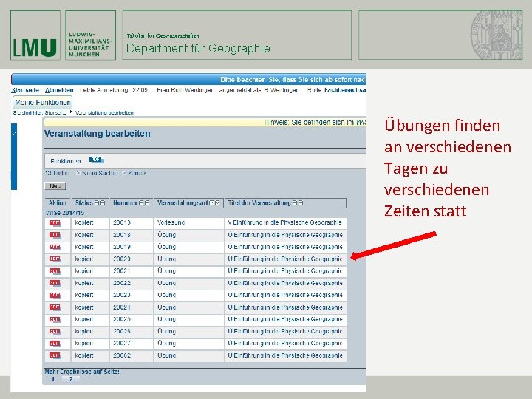The image size is (532, 399).
Task: Sort Nummer column descending
Action: tap(147, 202)
